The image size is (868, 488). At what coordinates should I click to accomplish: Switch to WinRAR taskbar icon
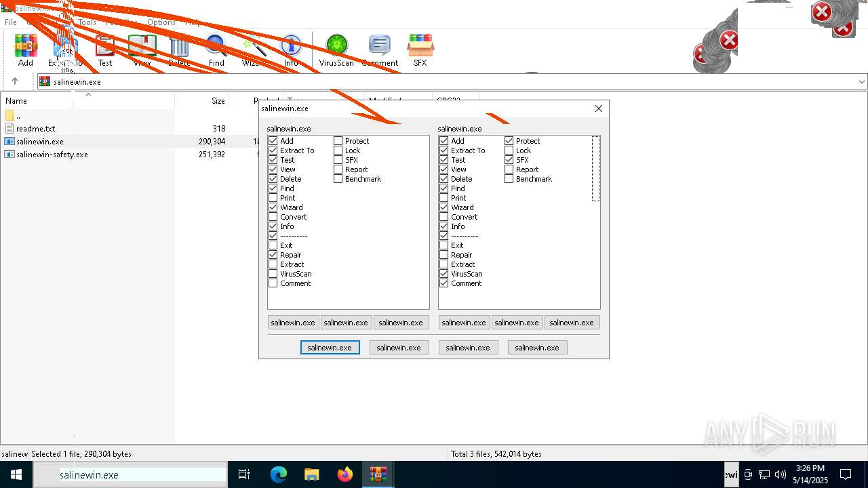point(378,474)
